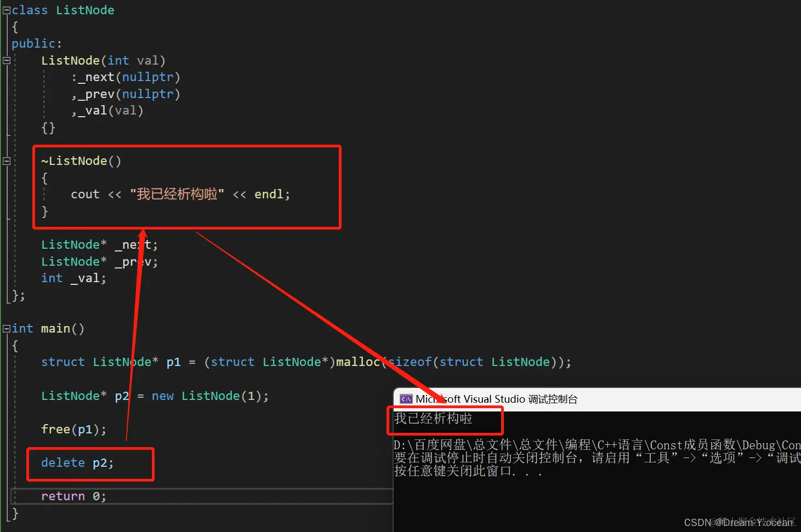Screen dimensions: 801x532
Task: Click the 'public:' access specifier
Action: (x=37, y=44)
